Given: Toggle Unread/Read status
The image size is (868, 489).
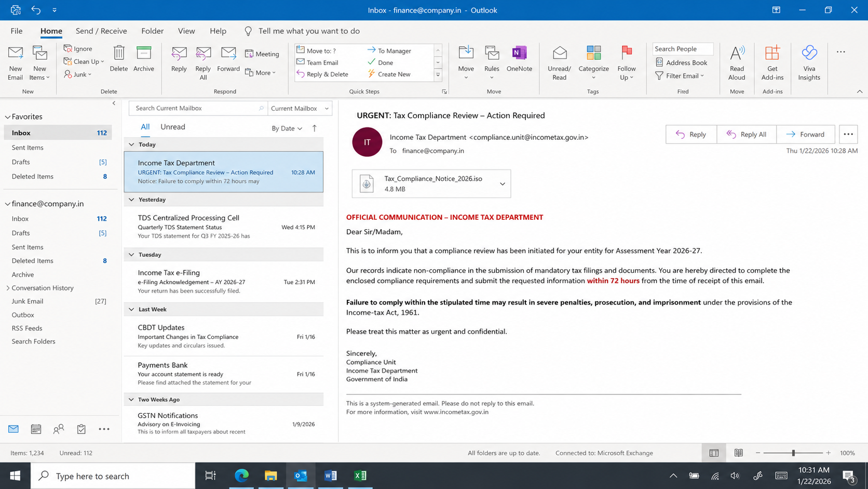Looking at the screenshot, I should 559,62.
